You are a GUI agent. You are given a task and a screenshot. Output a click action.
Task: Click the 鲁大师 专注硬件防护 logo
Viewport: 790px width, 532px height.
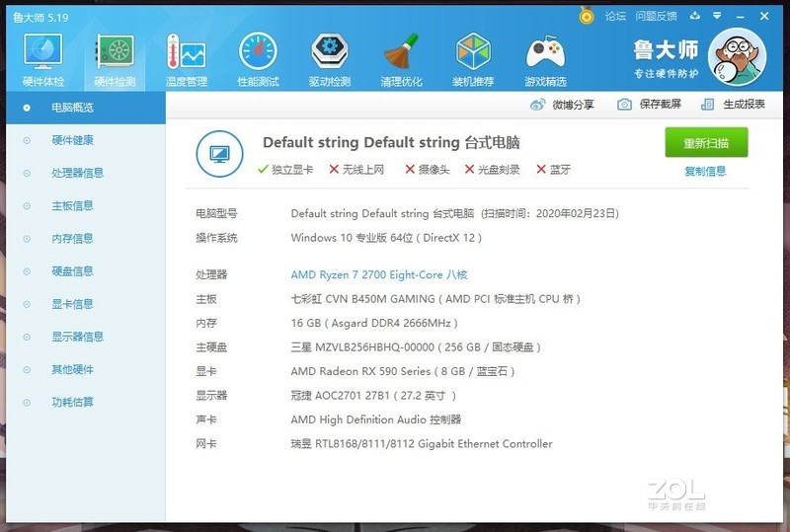[x=666, y=58]
